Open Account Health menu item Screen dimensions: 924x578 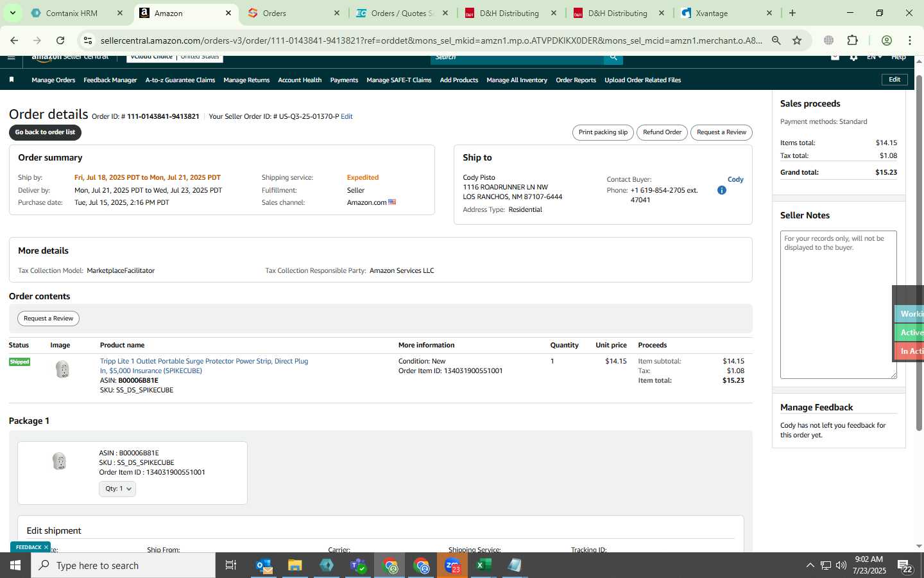300,80
